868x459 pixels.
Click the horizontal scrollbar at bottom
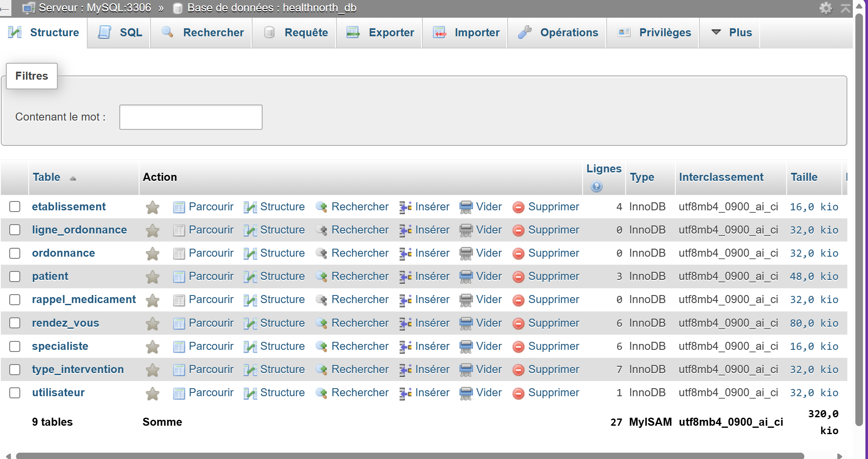point(409,456)
